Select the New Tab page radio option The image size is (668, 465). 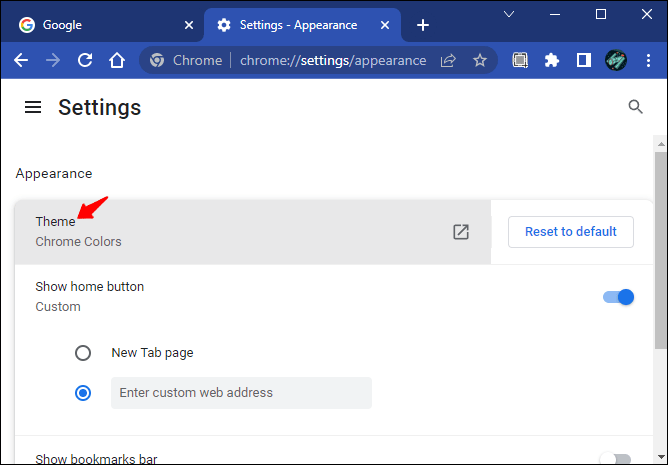(x=83, y=353)
